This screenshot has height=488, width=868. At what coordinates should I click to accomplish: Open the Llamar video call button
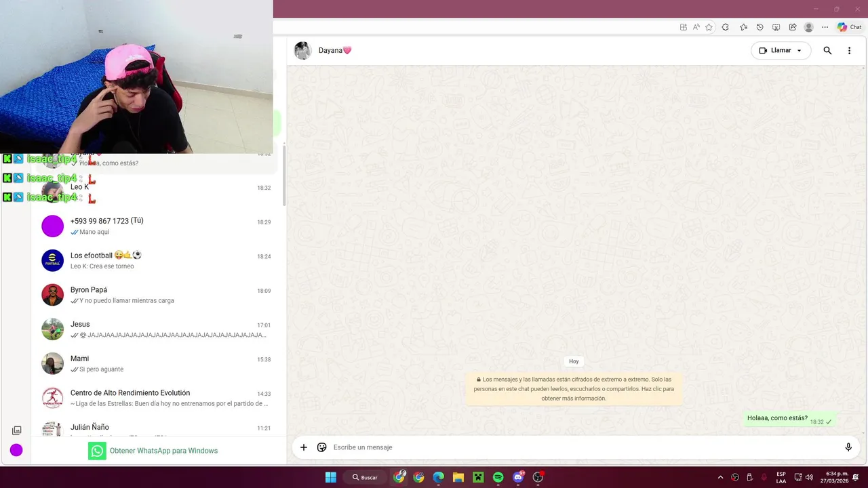(x=774, y=51)
